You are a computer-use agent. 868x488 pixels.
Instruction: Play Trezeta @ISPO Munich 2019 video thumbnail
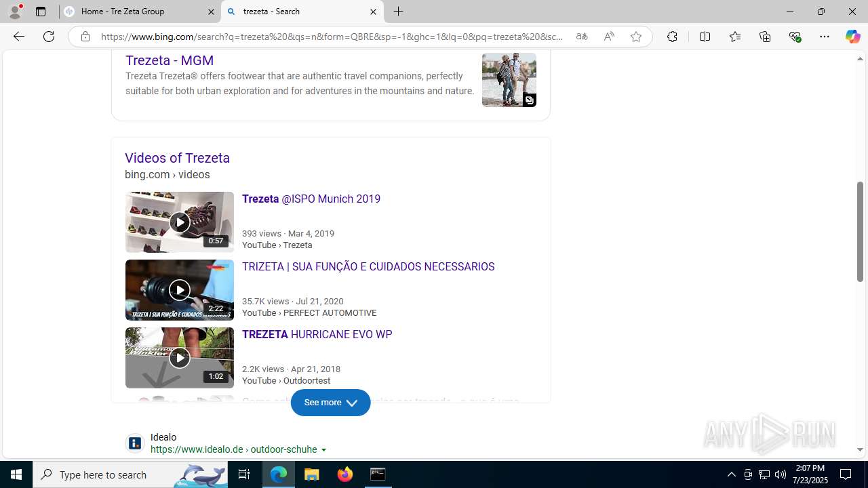180,222
